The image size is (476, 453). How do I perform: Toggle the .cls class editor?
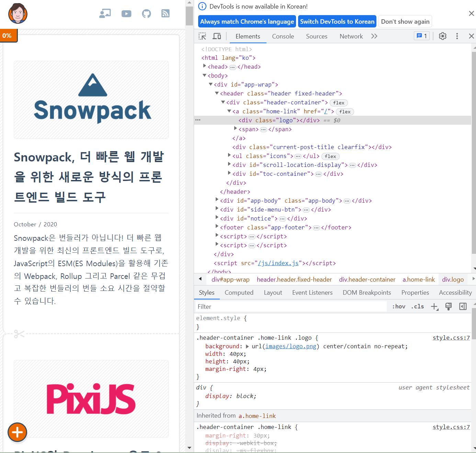click(x=418, y=306)
